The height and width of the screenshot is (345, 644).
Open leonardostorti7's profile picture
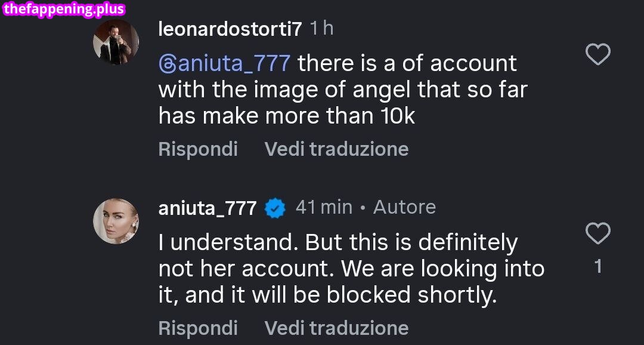pos(116,42)
